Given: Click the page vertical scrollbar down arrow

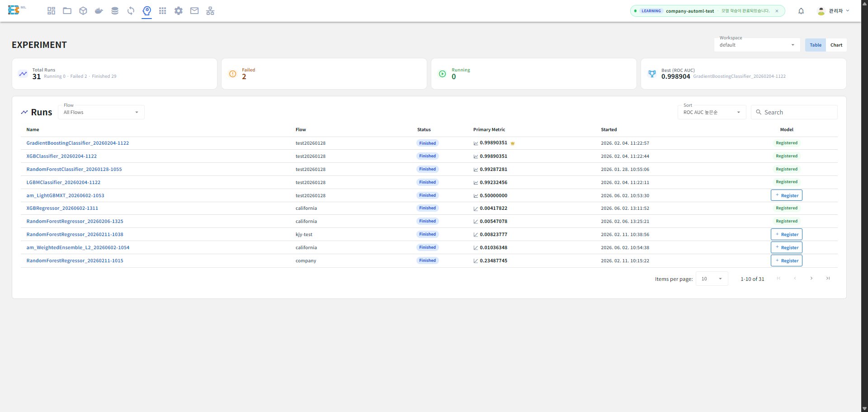Looking at the screenshot, I should (864, 408).
